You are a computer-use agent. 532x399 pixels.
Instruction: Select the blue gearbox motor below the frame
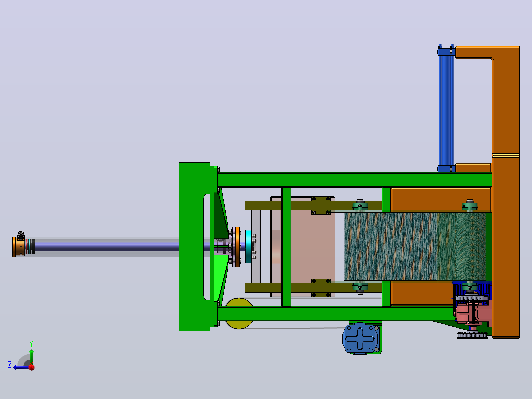click(361, 339)
